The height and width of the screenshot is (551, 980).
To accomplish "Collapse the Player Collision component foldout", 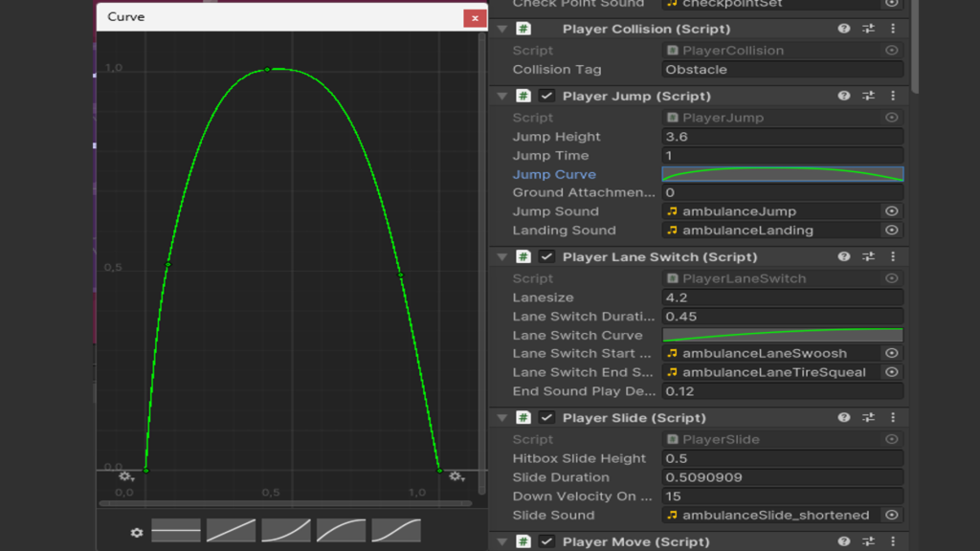I will coord(502,29).
